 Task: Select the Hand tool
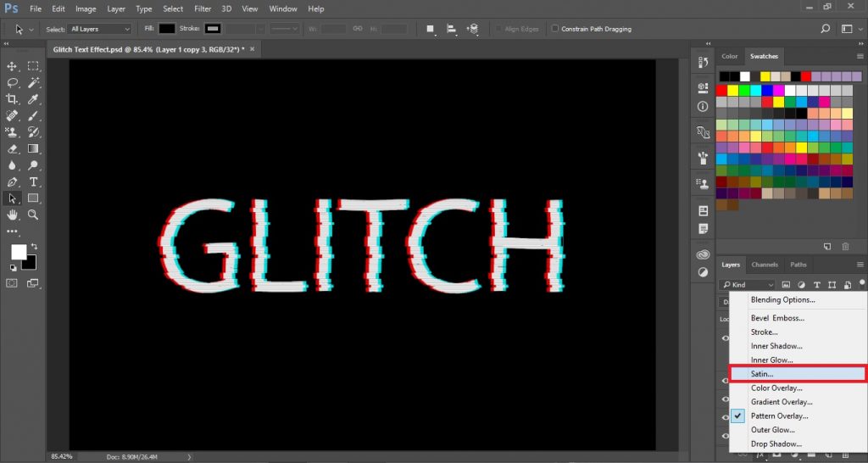pos(12,215)
